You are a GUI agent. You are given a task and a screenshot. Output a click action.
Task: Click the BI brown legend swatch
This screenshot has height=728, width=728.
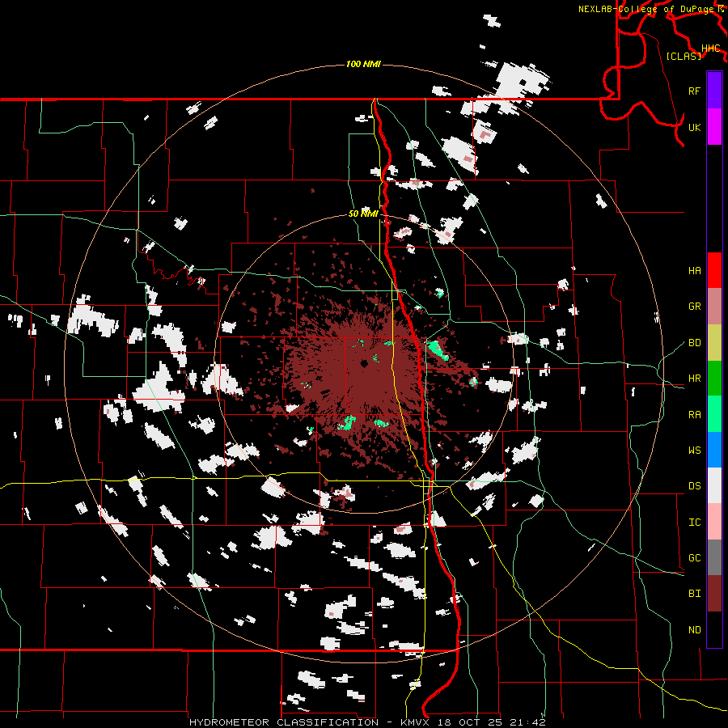[x=714, y=594]
